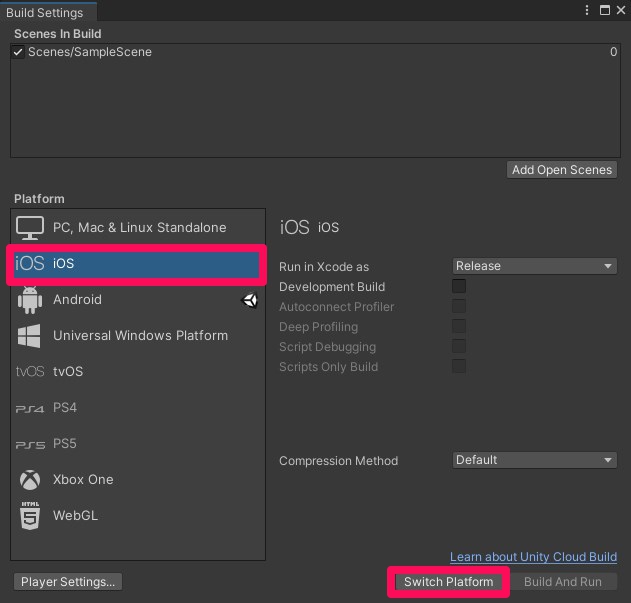This screenshot has width=631, height=603.
Task: Toggle the Script Debugging checkbox
Action: [459, 347]
